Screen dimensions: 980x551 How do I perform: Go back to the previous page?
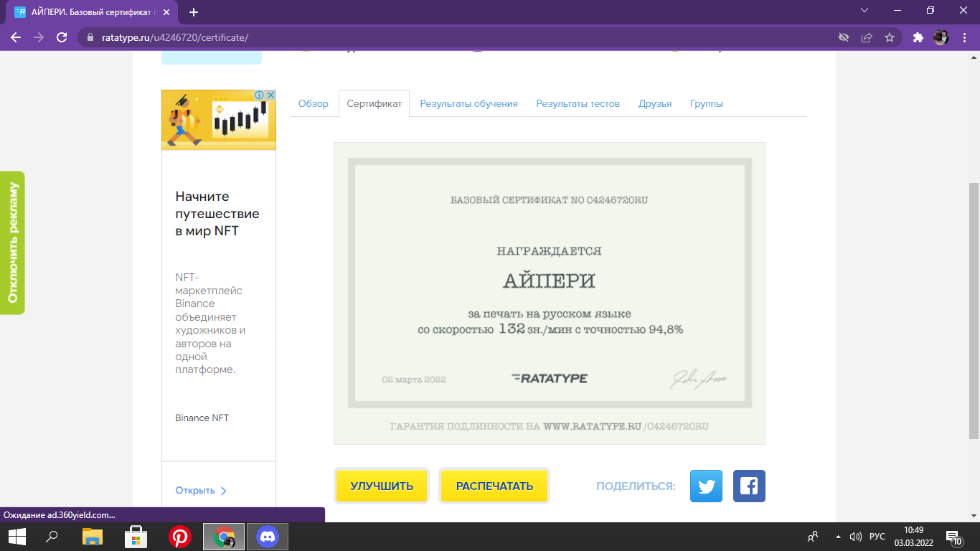point(16,37)
